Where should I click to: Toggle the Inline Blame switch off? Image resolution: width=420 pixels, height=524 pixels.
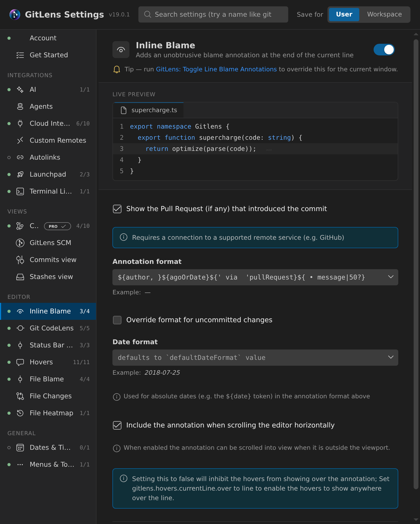click(384, 50)
